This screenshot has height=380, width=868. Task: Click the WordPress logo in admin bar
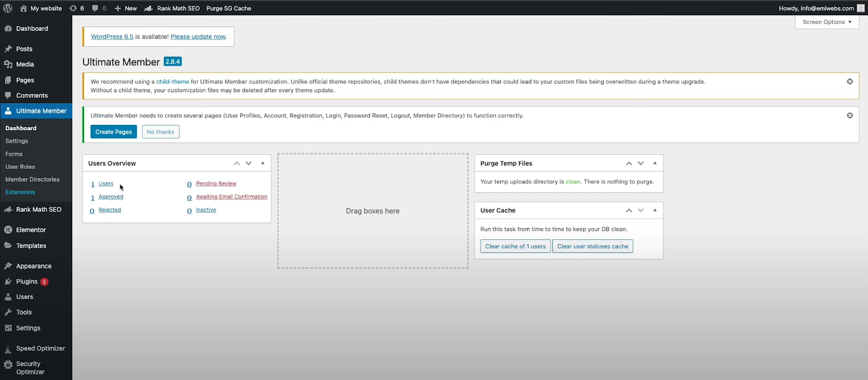tap(8, 8)
